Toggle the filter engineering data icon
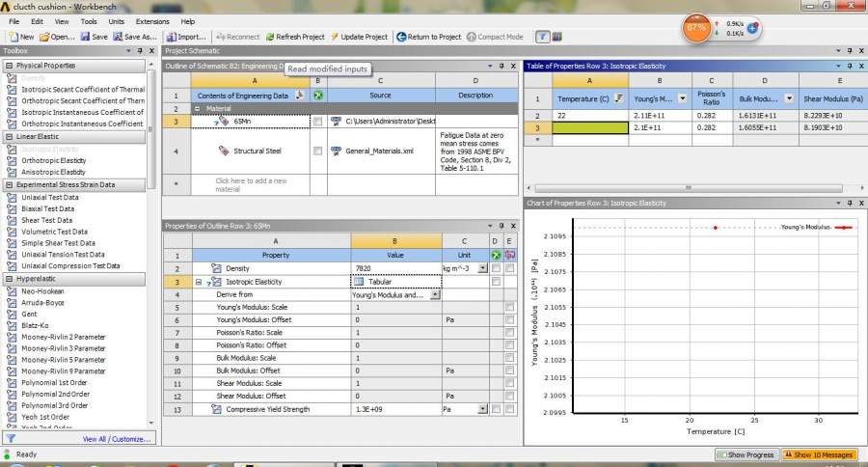Image resolution: width=868 pixels, height=467 pixels. point(543,37)
